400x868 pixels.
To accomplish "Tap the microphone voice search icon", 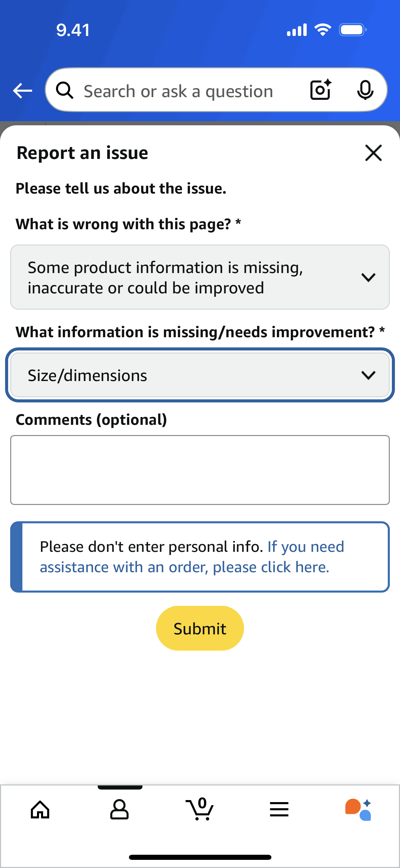I will 365,90.
